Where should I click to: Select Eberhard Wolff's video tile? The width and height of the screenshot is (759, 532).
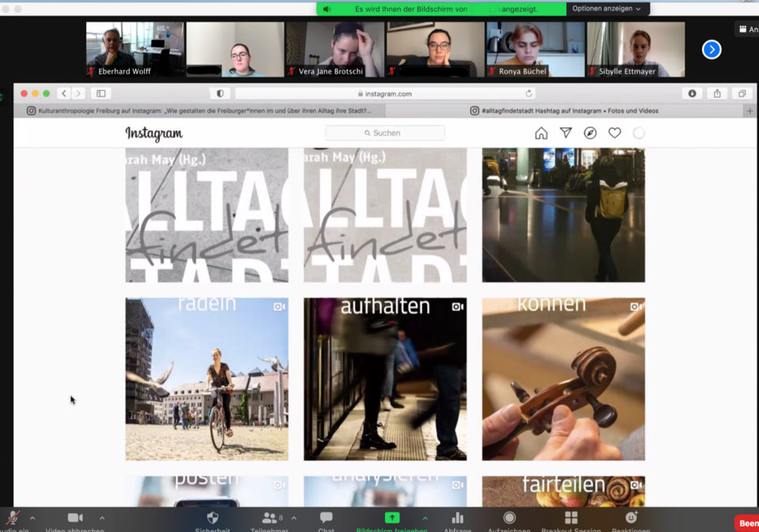click(x=135, y=49)
